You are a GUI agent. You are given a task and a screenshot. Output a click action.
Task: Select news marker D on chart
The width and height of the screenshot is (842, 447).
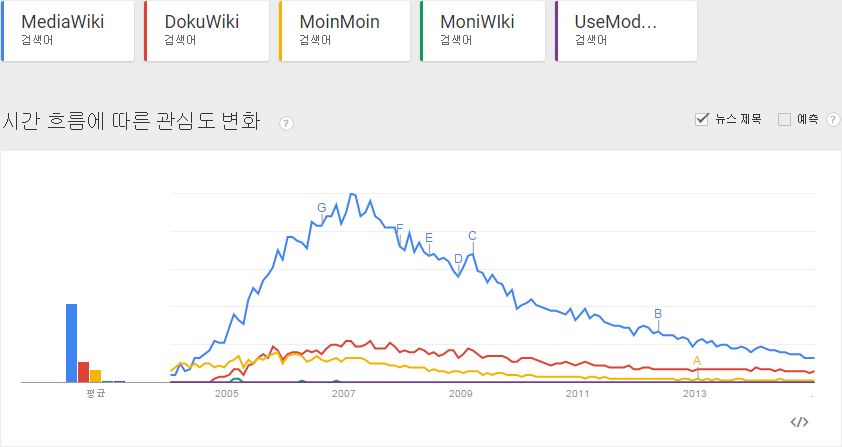459,259
